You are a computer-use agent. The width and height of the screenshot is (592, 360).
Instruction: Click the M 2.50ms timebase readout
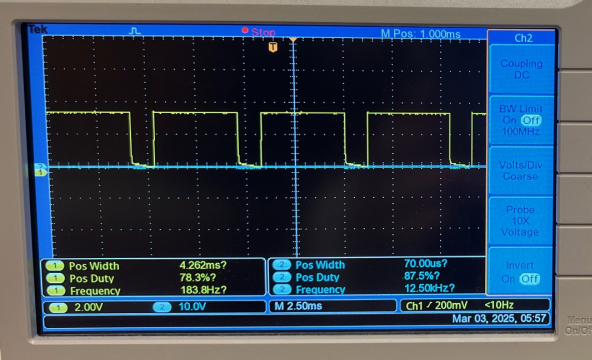[298, 306]
